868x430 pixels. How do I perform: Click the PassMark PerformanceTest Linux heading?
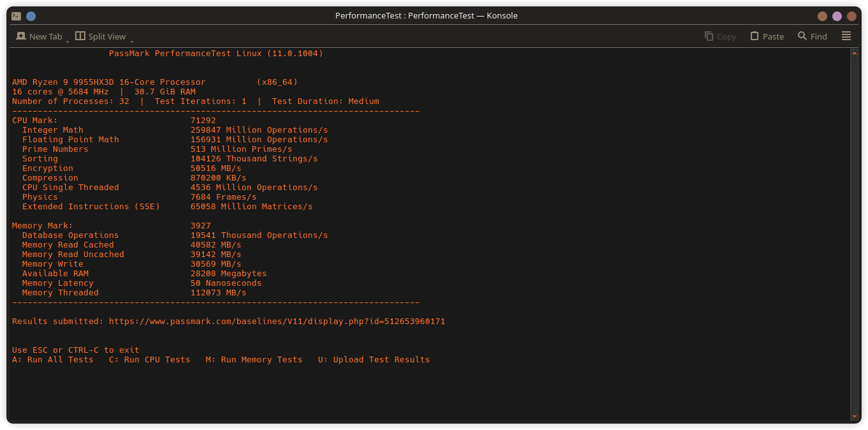(x=216, y=54)
